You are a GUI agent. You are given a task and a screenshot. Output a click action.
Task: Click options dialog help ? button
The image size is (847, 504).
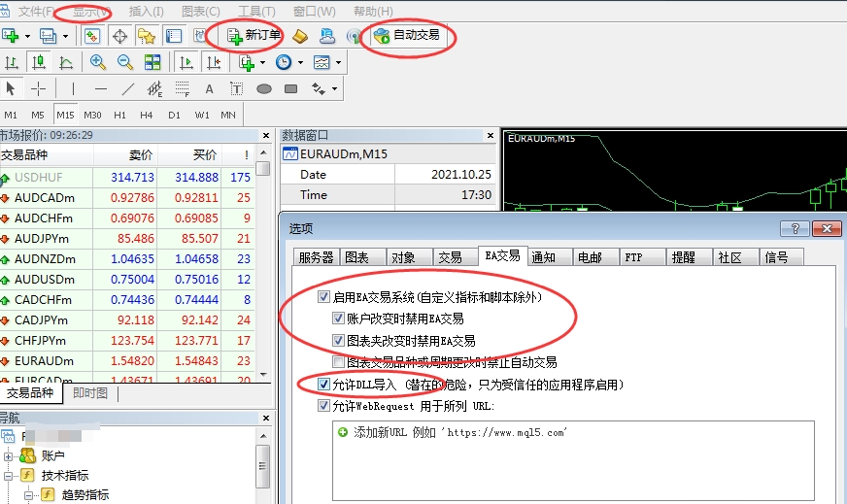795,228
